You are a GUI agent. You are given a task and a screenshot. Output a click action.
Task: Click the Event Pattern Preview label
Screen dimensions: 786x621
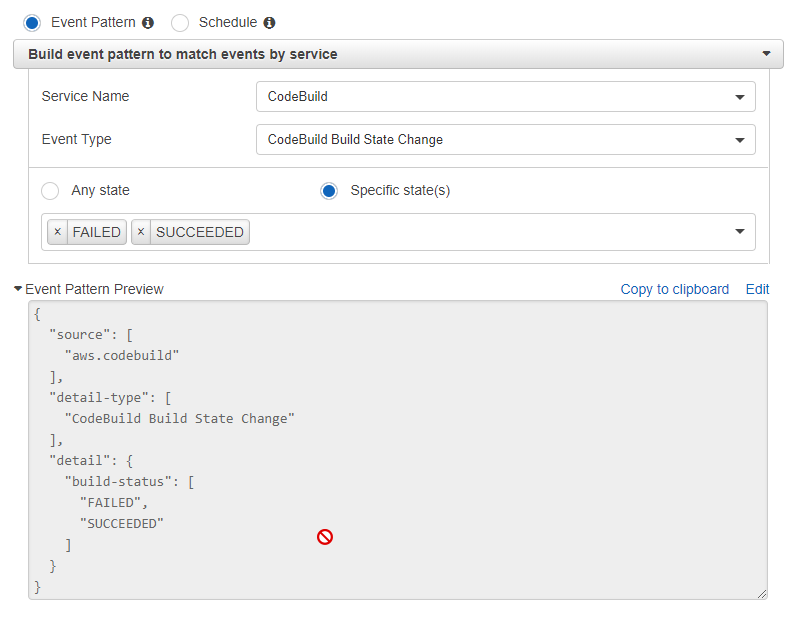(94, 289)
